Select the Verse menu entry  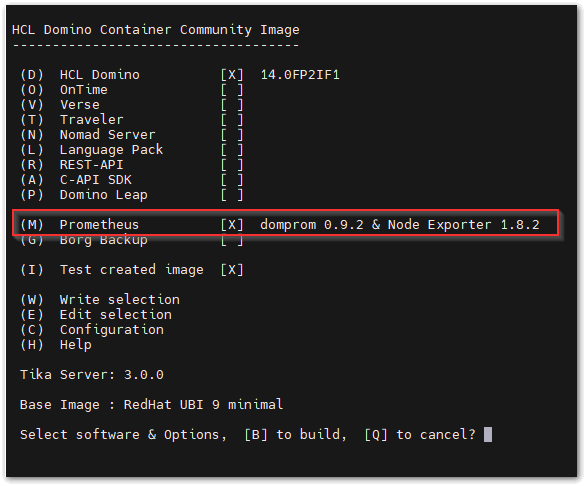(x=80, y=105)
